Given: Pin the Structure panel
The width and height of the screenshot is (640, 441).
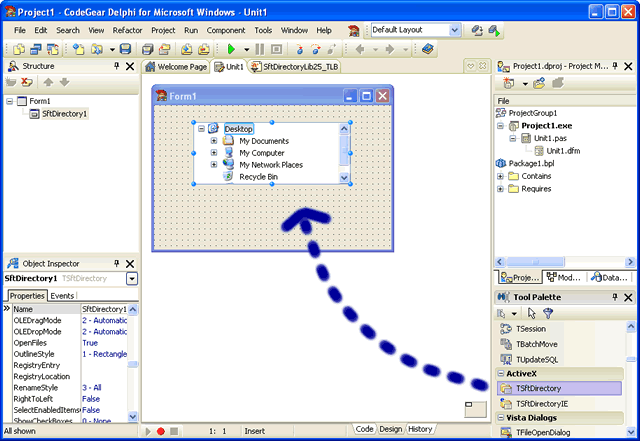Looking at the screenshot, I should point(117,66).
